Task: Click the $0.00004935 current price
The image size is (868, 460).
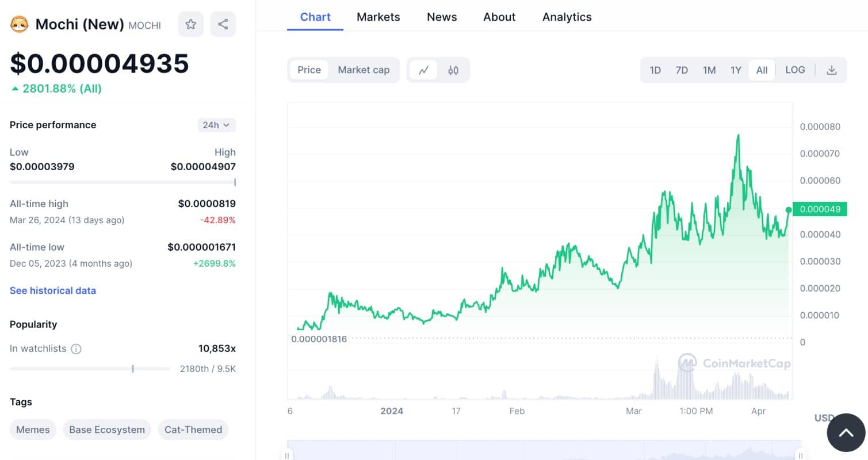Action: point(100,63)
